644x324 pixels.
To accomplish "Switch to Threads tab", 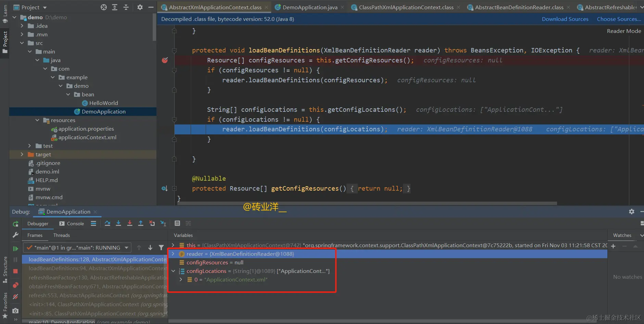I will [62, 235].
